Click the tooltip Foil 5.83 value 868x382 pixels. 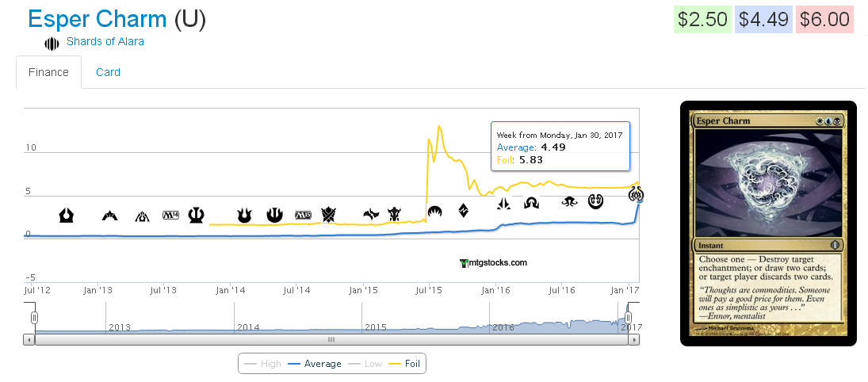pos(531,160)
